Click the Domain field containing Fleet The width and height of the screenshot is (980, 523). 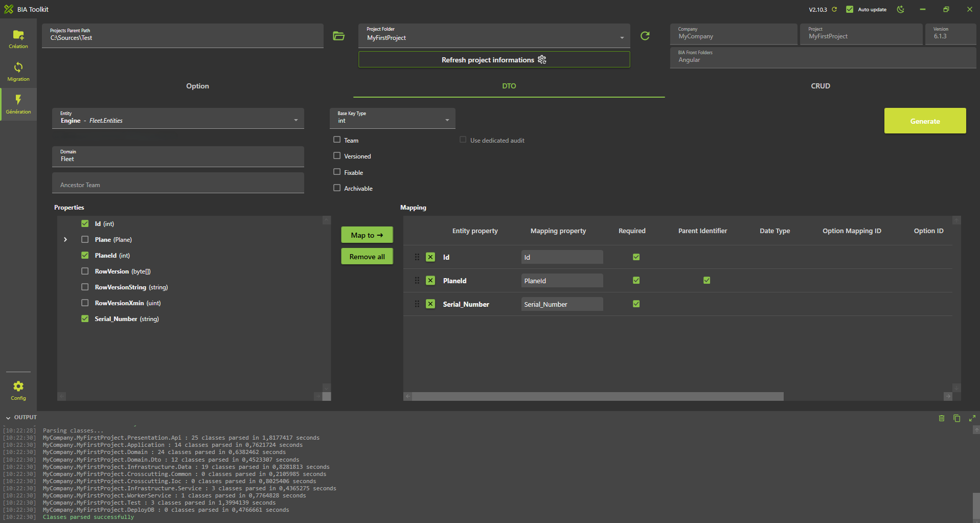178,156
